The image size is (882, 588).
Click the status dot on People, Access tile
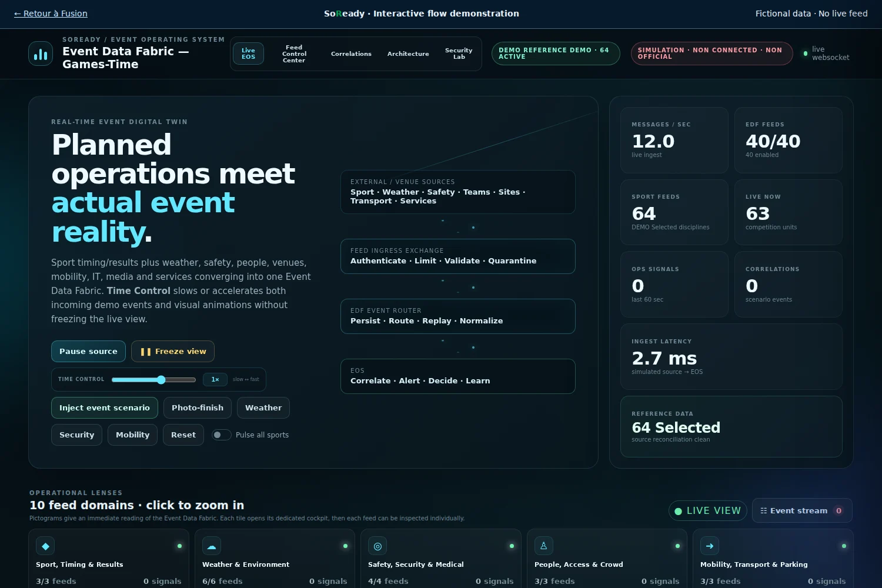point(677,546)
